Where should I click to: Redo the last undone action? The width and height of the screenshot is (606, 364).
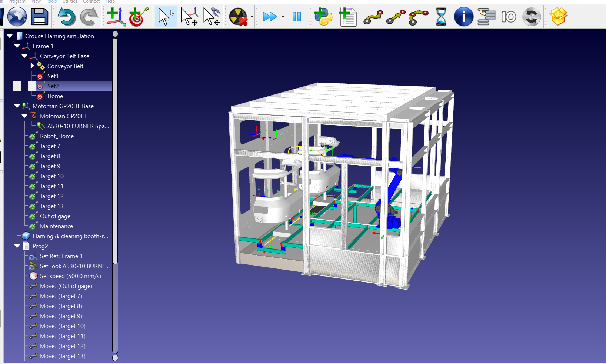[x=89, y=17]
